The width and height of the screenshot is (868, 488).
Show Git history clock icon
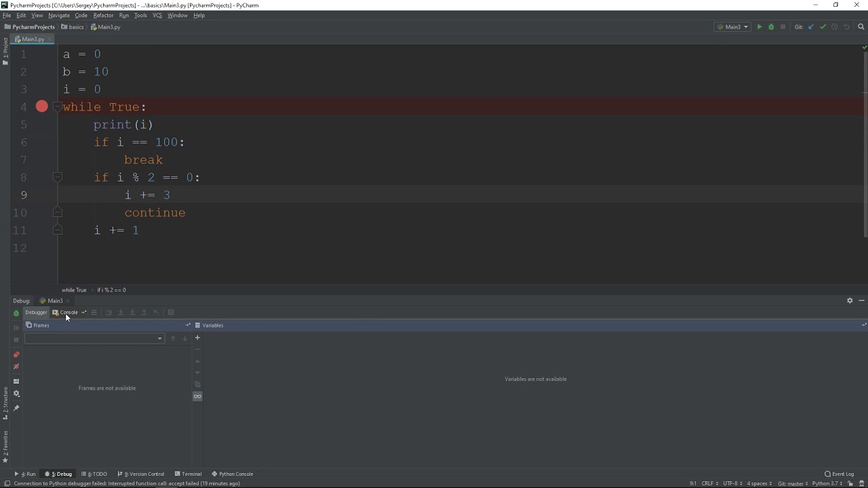click(835, 27)
